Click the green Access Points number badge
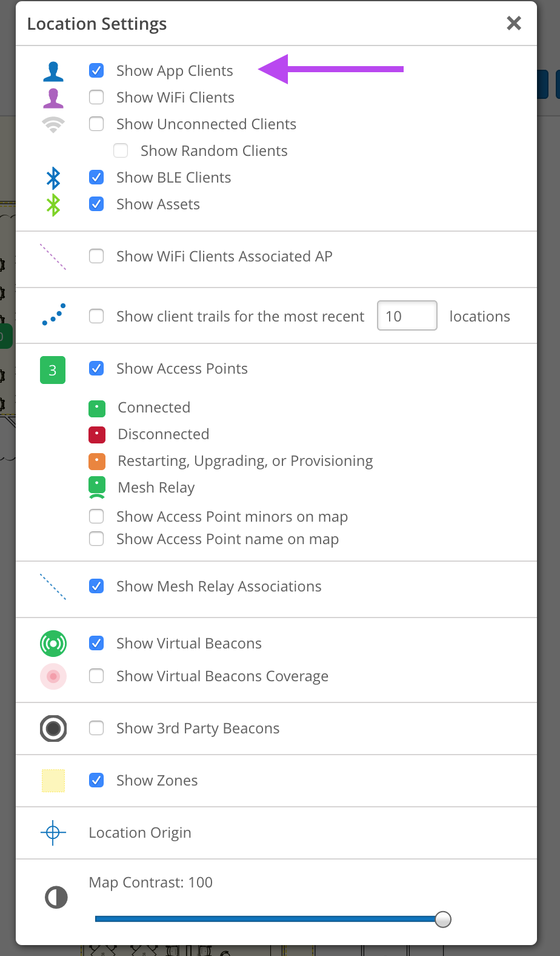 tap(53, 370)
